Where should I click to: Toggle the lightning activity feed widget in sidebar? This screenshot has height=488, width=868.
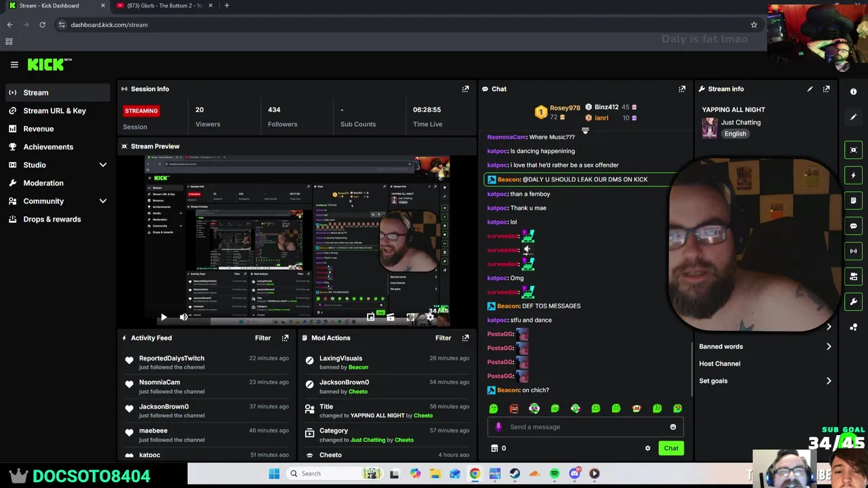854,176
